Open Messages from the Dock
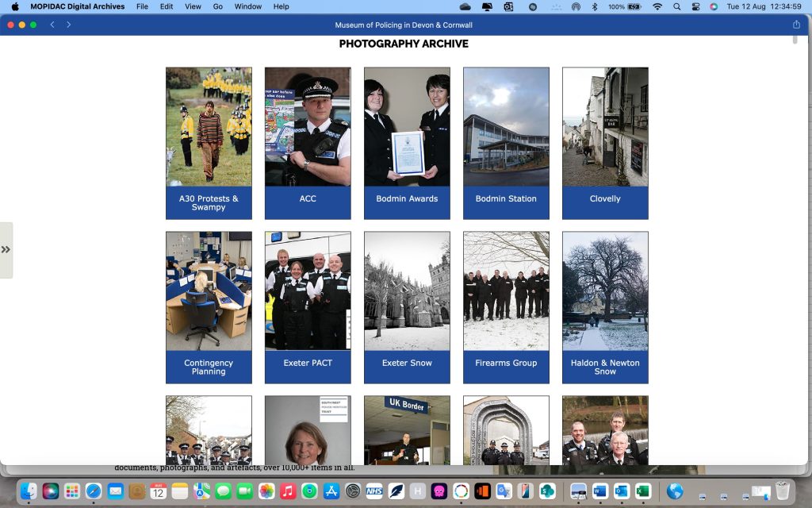812x508 pixels. point(223,491)
